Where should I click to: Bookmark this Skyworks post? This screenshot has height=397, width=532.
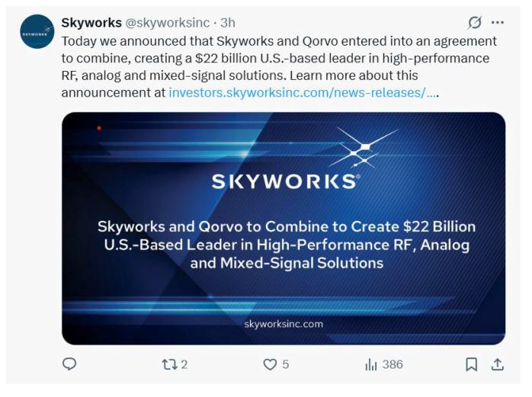[472, 364]
